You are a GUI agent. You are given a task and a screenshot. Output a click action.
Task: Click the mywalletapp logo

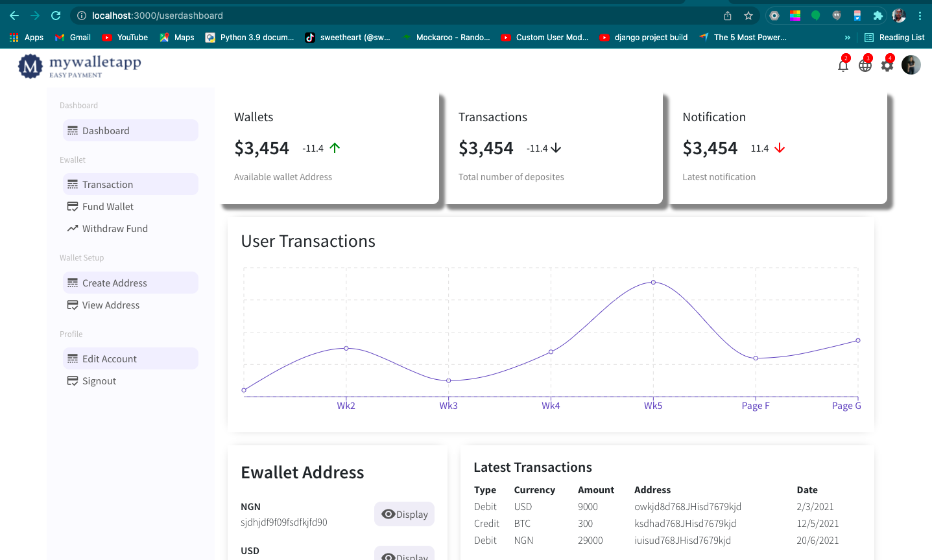coord(80,65)
